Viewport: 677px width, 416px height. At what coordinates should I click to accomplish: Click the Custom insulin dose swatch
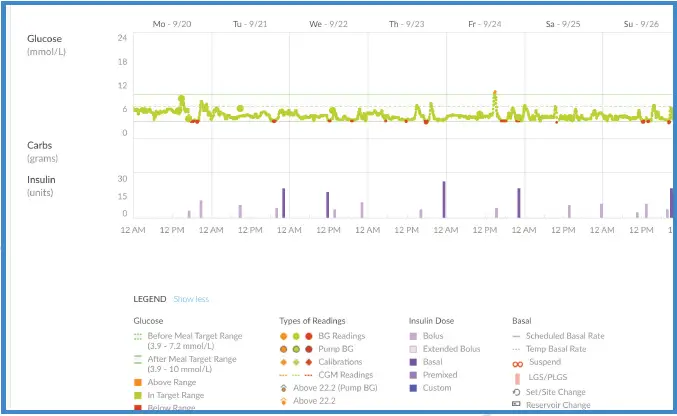coord(413,388)
